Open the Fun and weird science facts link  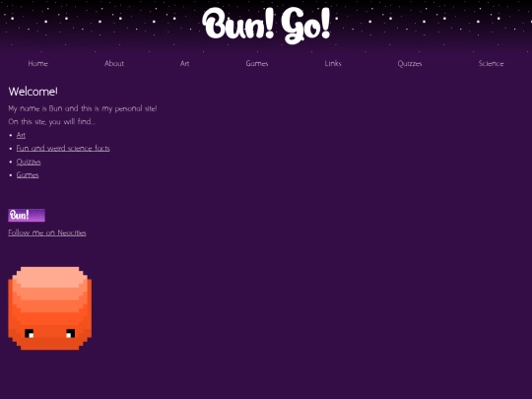coord(63,148)
